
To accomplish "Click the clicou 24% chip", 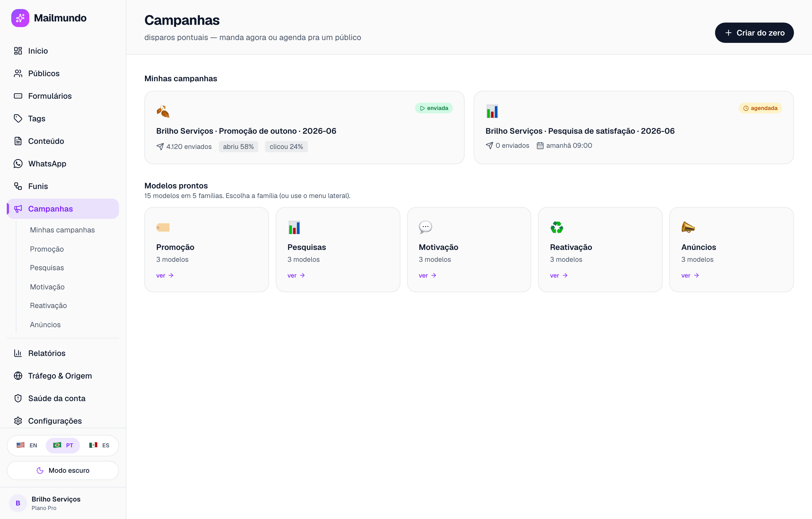I will (x=286, y=147).
